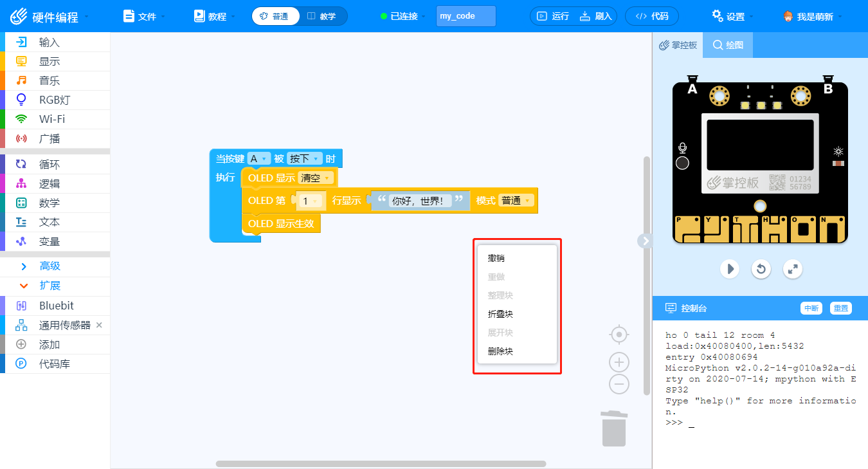Image resolution: width=868 pixels, height=469 pixels.
Task: Open the 普通 mode dropdown in the OLED block
Action: pyautogui.click(x=517, y=201)
